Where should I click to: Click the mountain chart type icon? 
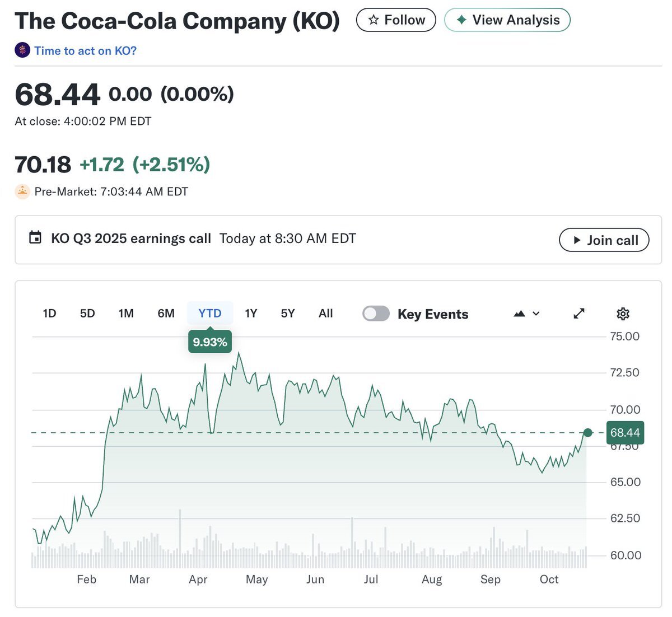click(x=519, y=314)
